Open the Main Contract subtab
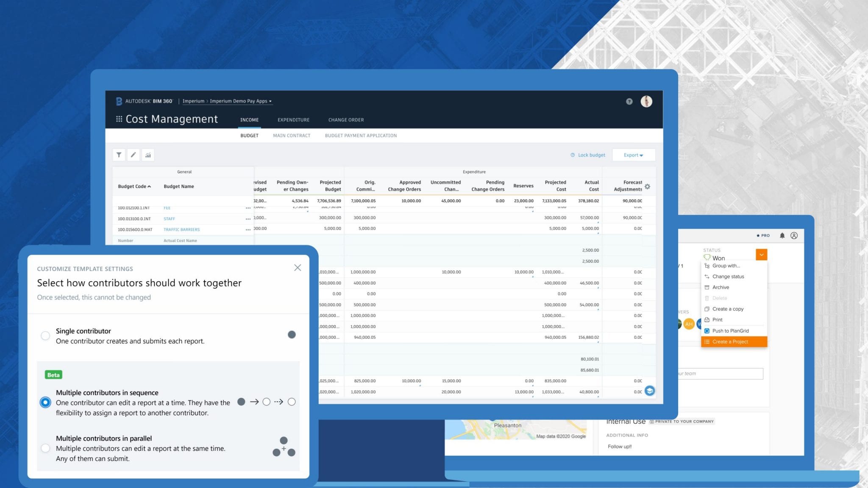The width and height of the screenshot is (868, 488). pyautogui.click(x=292, y=136)
